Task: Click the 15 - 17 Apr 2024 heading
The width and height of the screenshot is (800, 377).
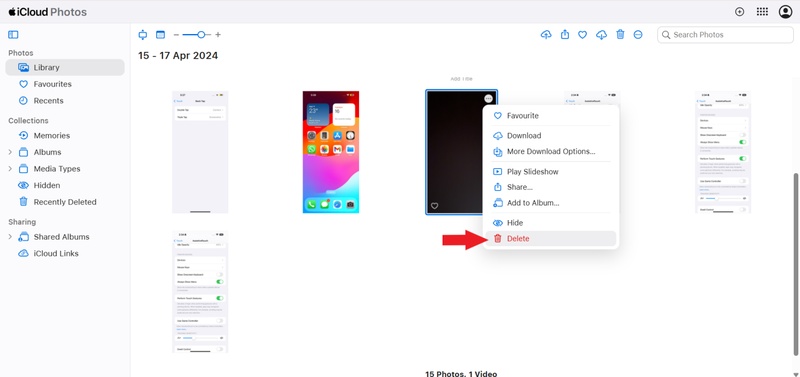Action: pyautogui.click(x=178, y=56)
